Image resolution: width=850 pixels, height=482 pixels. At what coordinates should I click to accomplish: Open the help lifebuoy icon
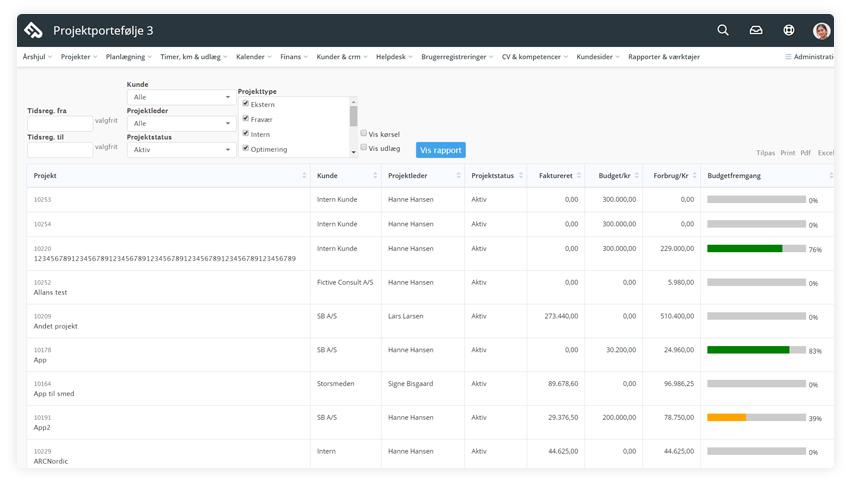(x=789, y=30)
